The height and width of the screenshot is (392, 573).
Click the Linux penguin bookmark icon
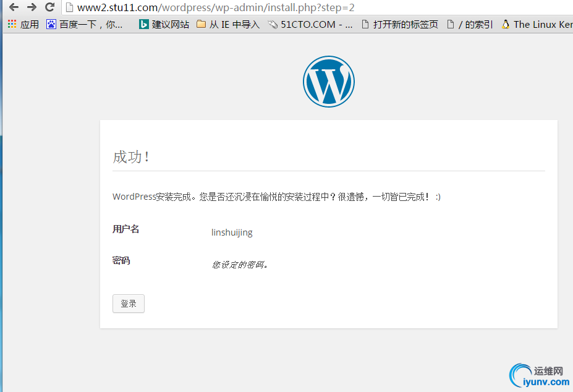point(506,24)
